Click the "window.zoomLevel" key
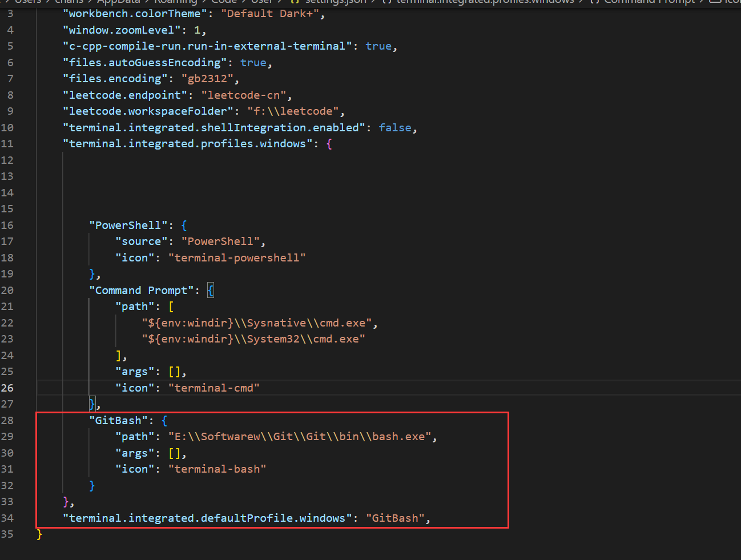This screenshot has height=560, width=741. tap(122, 30)
